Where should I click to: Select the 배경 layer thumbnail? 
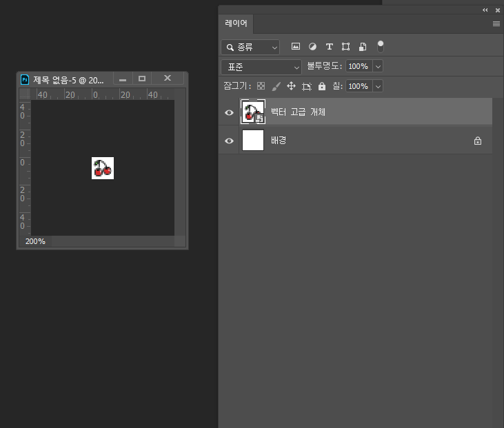pos(253,140)
